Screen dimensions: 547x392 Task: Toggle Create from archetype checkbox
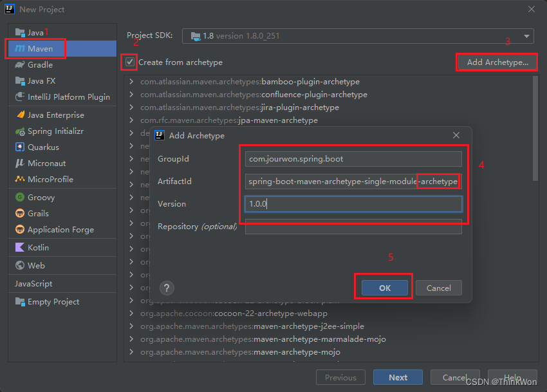(130, 62)
